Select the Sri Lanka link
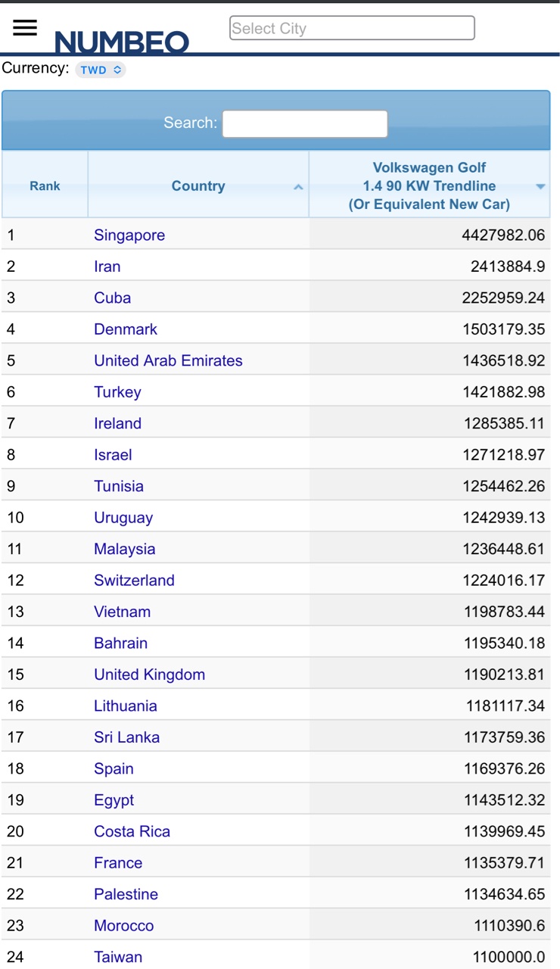The height and width of the screenshot is (969, 560). 126,737
